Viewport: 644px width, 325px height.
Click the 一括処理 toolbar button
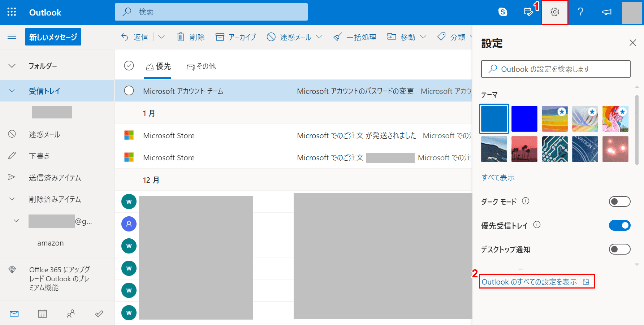tap(355, 37)
